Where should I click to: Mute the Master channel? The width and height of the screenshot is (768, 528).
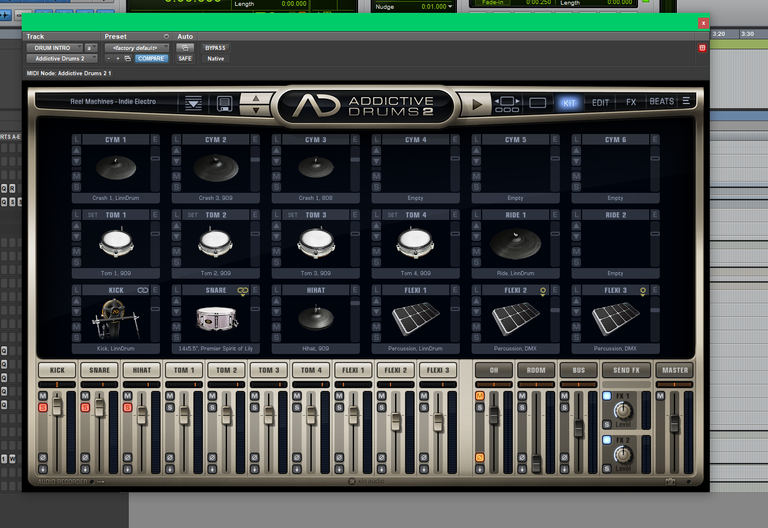pyautogui.click(x=660, y=396)
